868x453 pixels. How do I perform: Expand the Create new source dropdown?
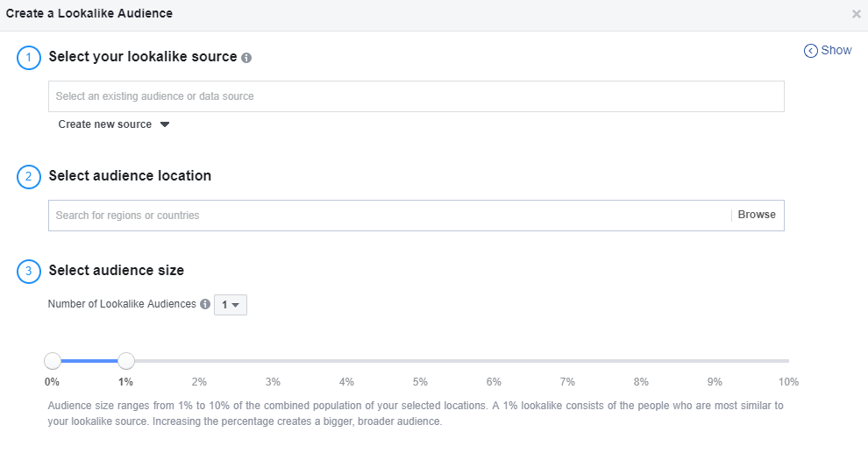[113, 124]
